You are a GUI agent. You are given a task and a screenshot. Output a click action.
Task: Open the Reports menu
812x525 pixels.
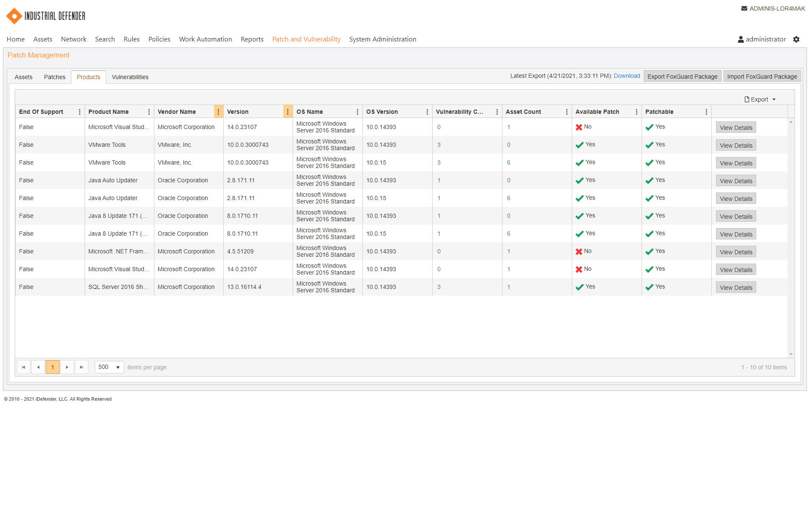[252, 39]
